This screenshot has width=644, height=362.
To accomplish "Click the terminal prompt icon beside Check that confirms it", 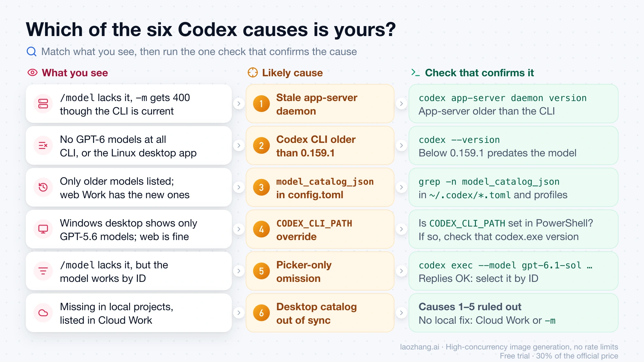I will [415, 72].
